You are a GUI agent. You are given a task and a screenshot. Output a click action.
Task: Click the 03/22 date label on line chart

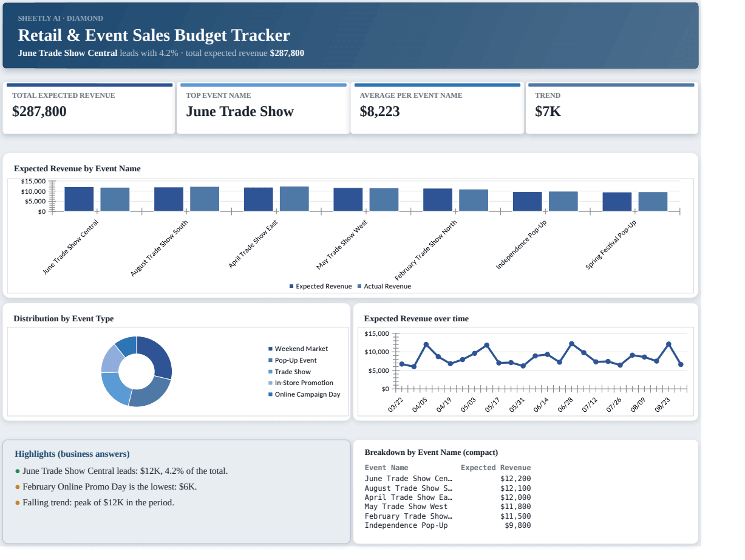tap(396, 405)
